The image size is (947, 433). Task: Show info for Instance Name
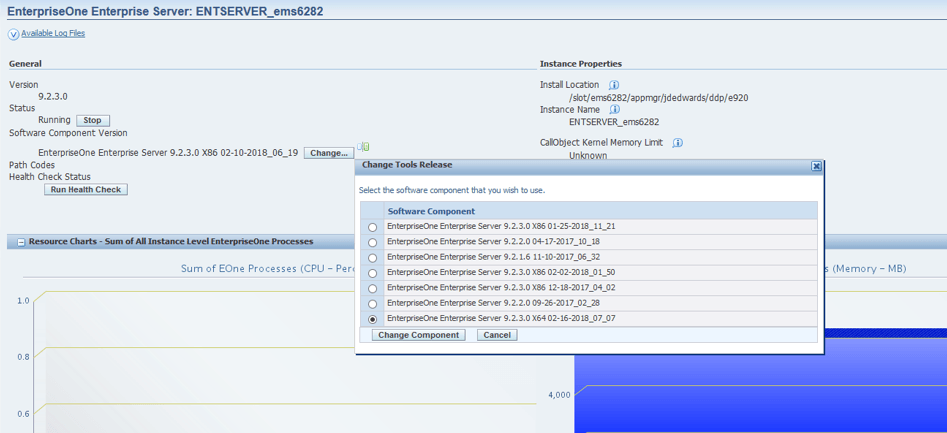point(615,110)
